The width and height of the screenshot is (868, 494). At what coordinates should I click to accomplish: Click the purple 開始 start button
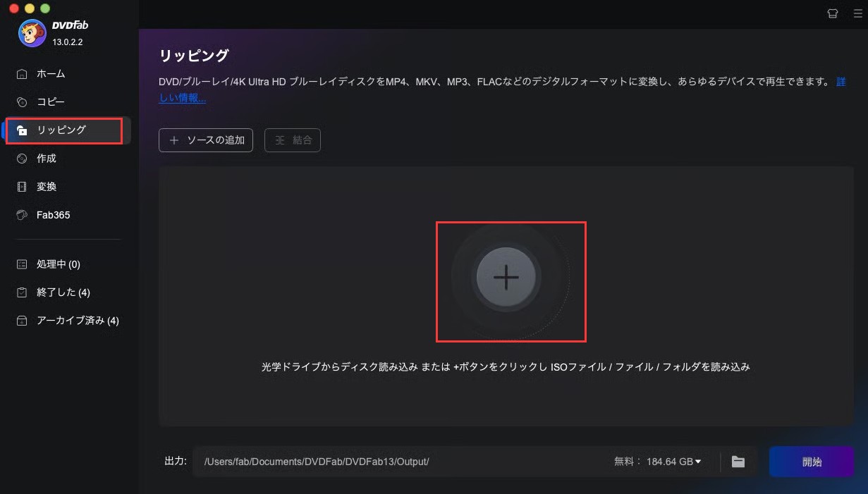click(812, 462)
